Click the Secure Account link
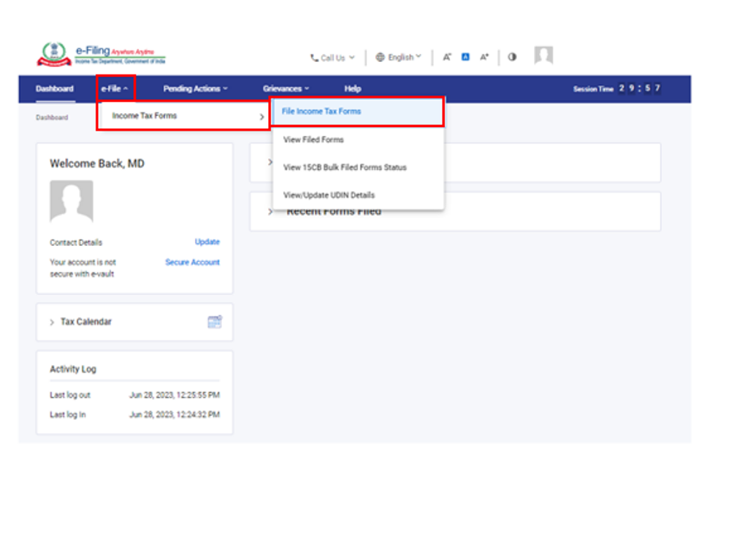 tap(192, 262)
